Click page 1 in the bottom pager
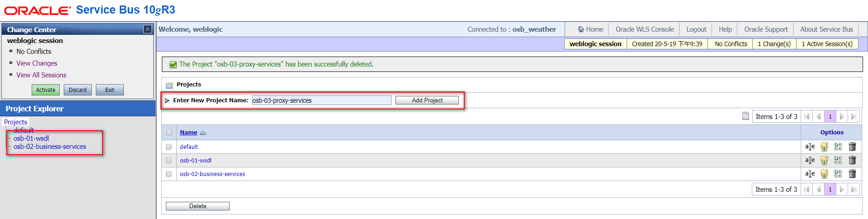The width and height of the screenshot is (868, 219). 830,190
